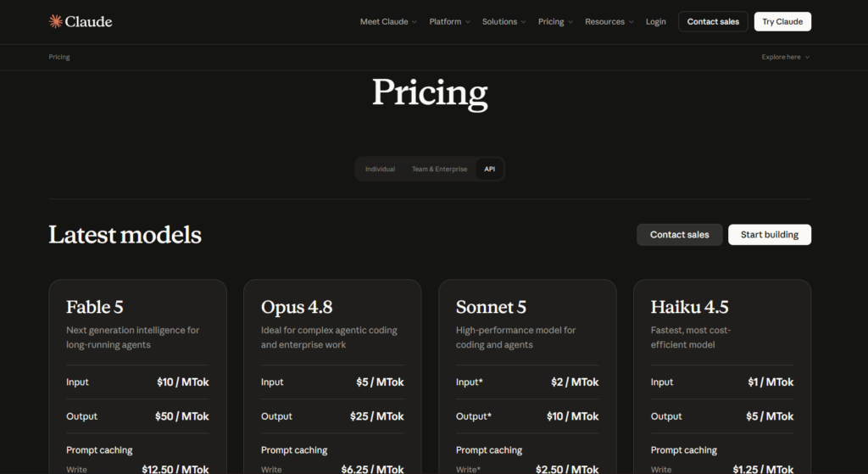Screen dimensions: 868x474
Task: Expand the Platform chevron arrow
Action: [x=468, y=22]
